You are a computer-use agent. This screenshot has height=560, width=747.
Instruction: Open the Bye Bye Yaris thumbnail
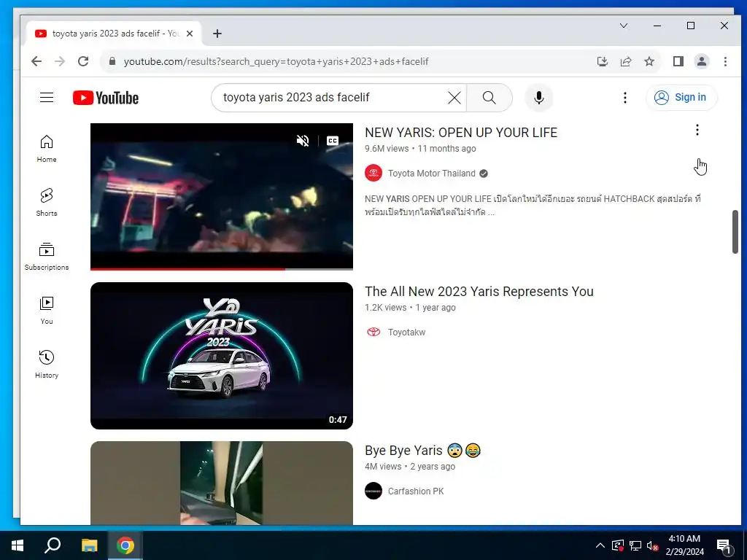(x=222, y=483)
